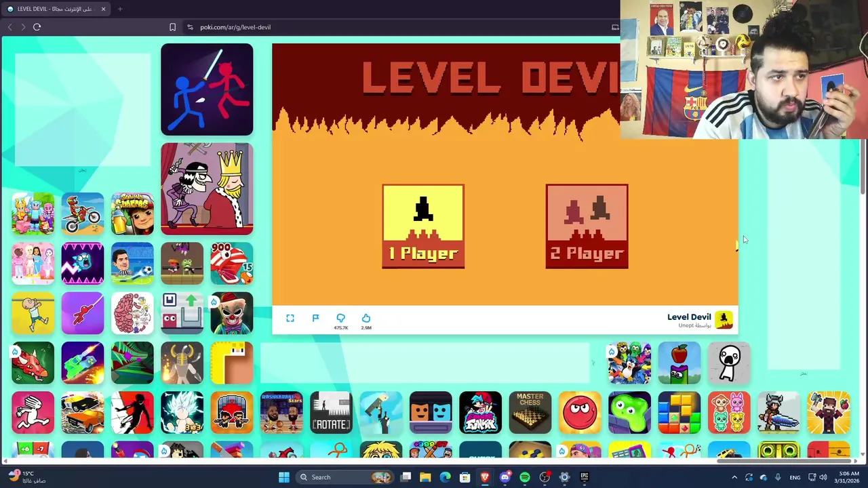868x488 pixels.
Task: Open the ENG language switcher
Action: tap(795, 477)
